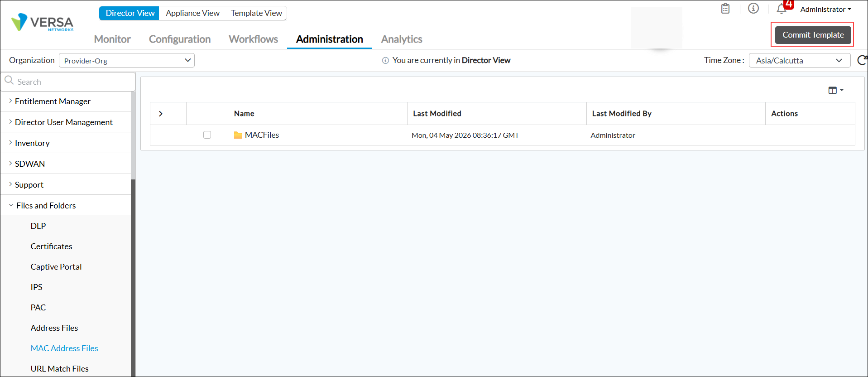868x377 pixels.
Task: Click the sidebar Search input field
Action: pos(68,82)
